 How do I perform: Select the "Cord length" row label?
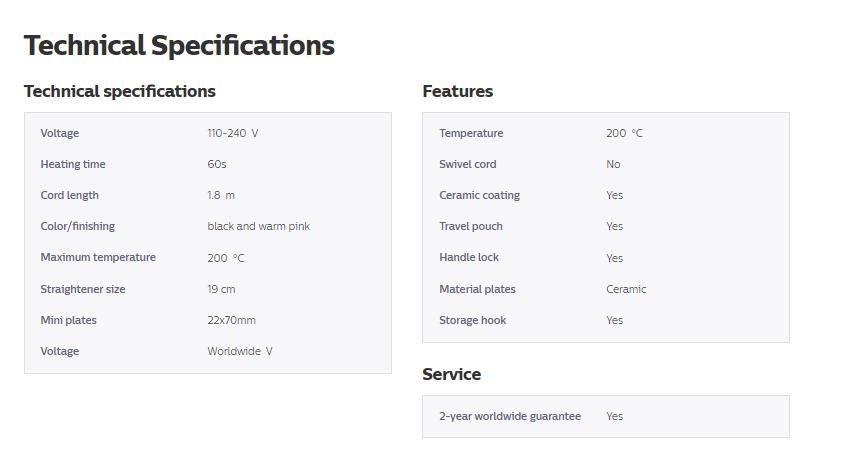tap(70, 195)
